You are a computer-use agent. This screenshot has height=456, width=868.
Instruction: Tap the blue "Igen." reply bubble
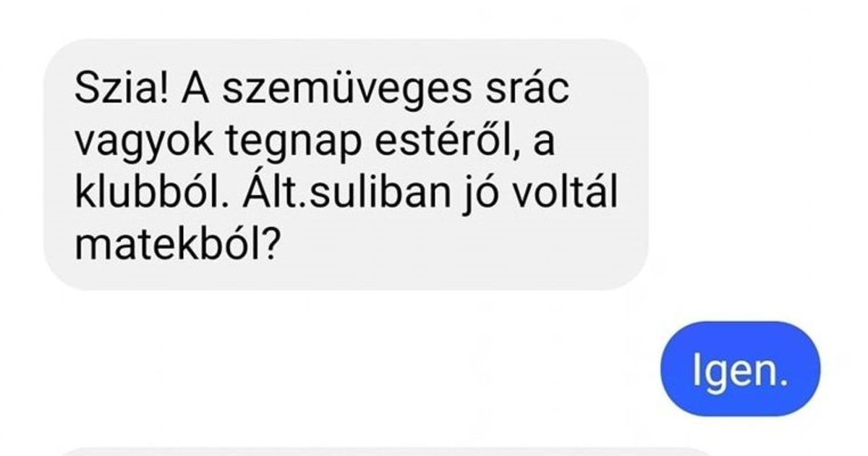[739, 371]
